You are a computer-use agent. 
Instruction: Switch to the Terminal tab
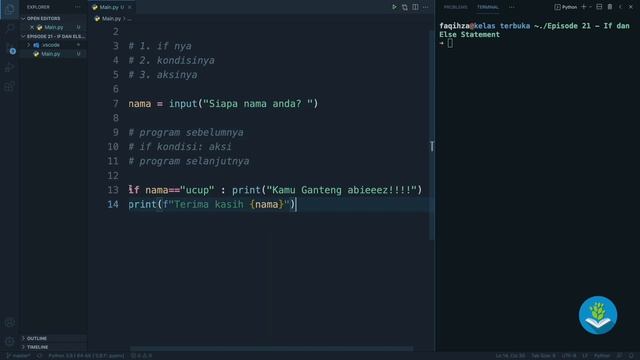pyautogui.click(x=488, y=7)
